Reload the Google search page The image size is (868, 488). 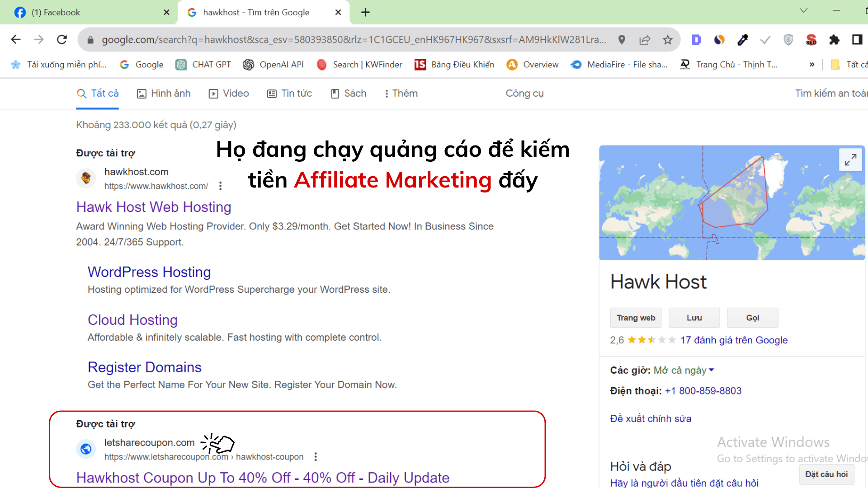(62, 40)
